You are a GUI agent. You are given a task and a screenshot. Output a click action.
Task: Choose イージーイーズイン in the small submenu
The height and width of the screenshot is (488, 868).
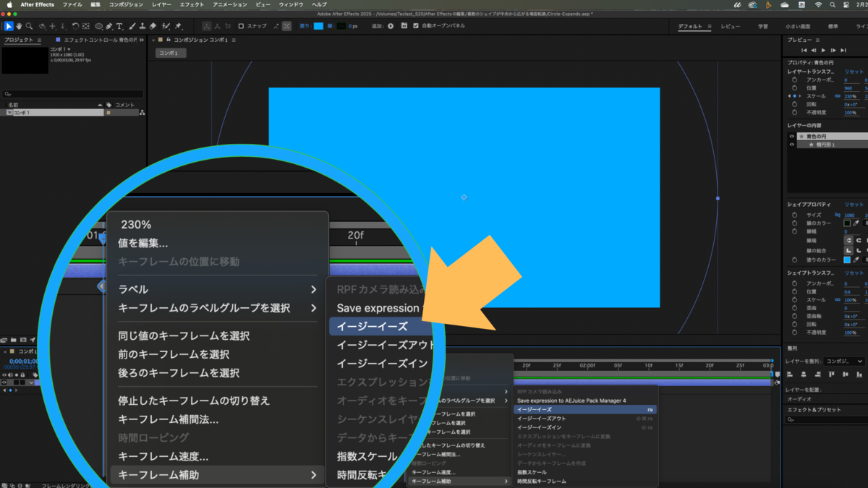[x=586, y=427]
